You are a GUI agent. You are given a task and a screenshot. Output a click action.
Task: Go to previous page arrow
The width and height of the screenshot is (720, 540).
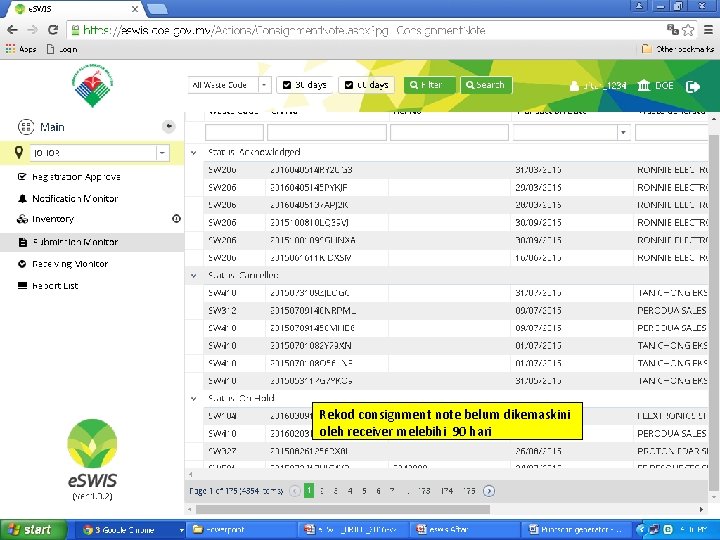295,491
